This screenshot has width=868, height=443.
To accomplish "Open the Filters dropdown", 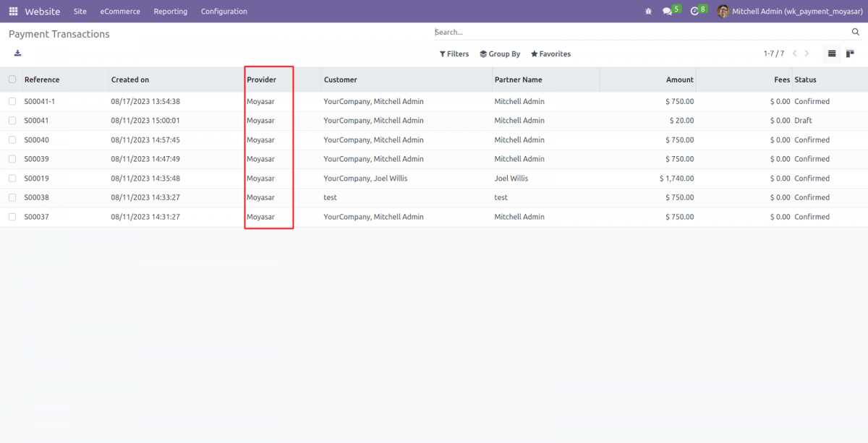I will click(x=454, y=54).
